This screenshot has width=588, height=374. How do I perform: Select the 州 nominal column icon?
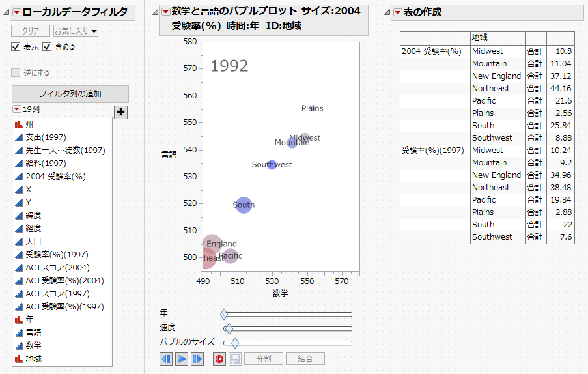click(19, 124)
